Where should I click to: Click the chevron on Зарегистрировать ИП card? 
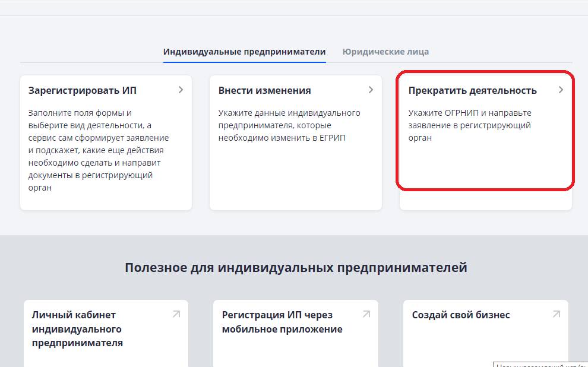click(181, 90)
